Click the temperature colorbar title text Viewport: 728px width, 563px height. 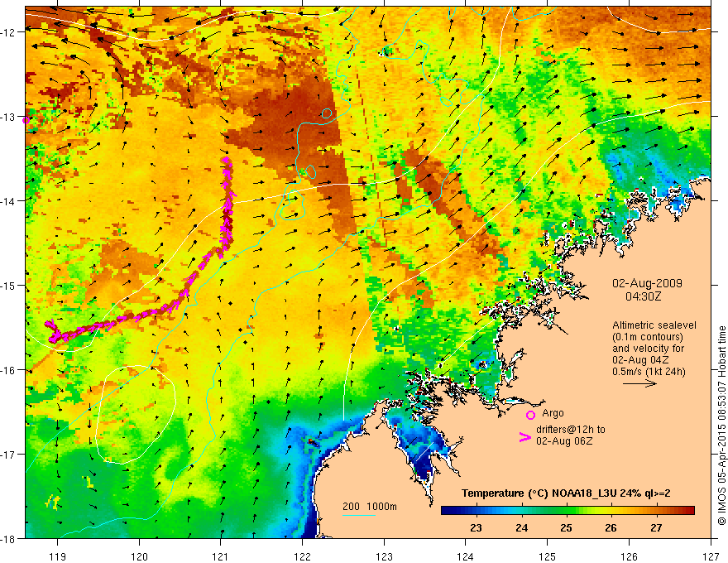(566, 493)
